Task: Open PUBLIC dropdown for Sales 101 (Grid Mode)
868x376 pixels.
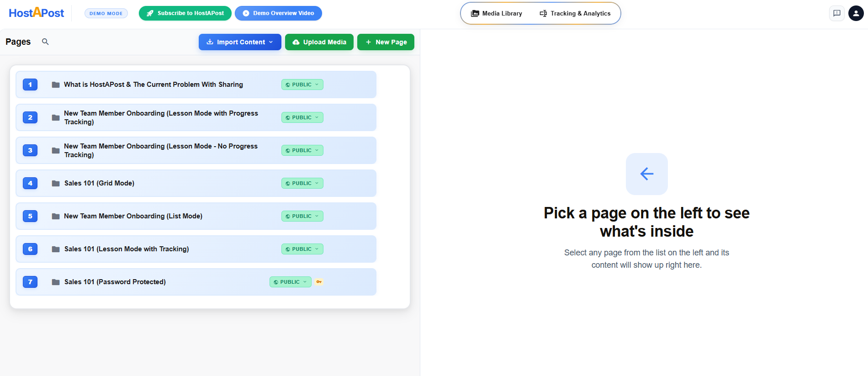Action: pyautogui.click(x=302, y=183)
